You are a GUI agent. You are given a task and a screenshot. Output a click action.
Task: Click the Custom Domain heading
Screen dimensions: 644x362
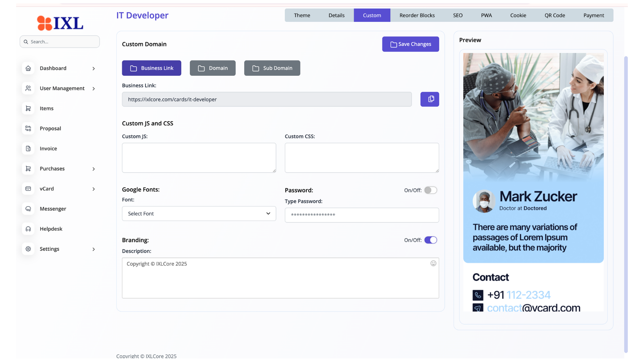[144, 44]
